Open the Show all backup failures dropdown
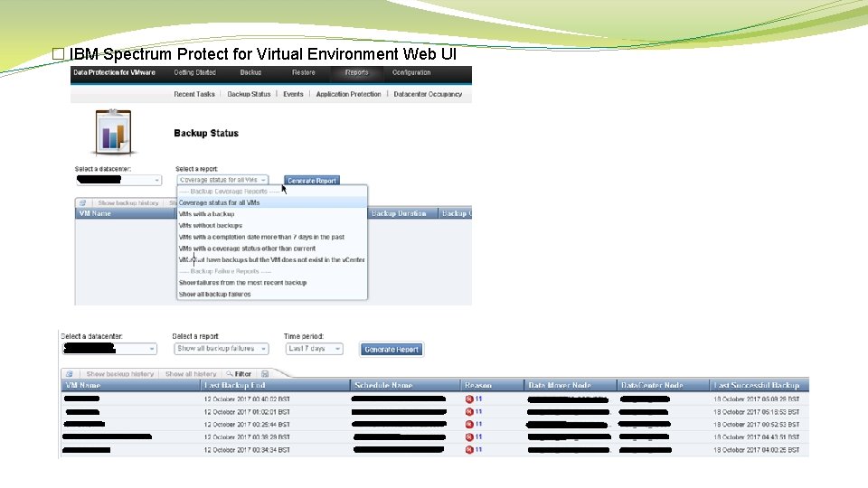This screenshot has height=488, width=868. tap(222, 349)
